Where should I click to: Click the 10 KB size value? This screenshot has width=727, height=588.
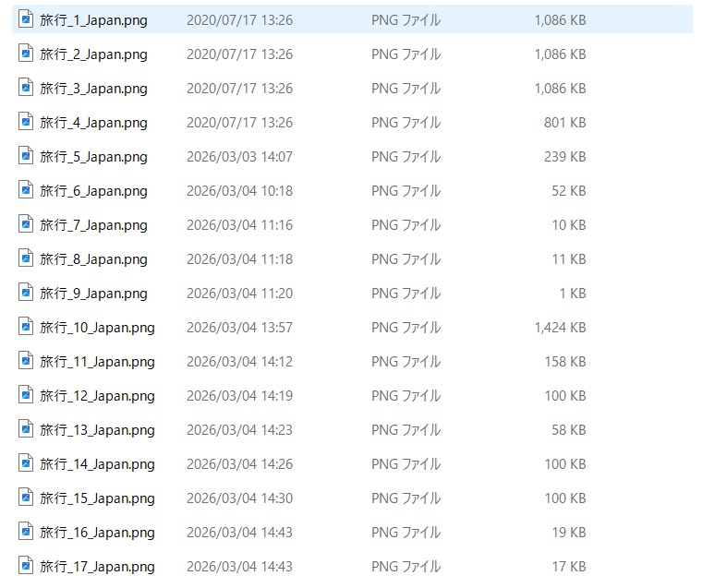point(569,225)
